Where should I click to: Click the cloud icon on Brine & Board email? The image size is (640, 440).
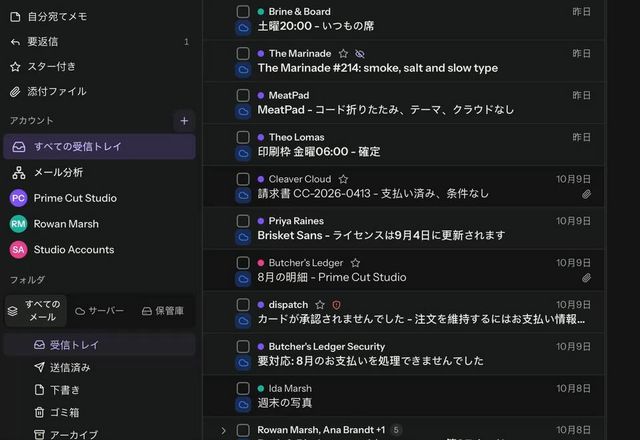243,28
